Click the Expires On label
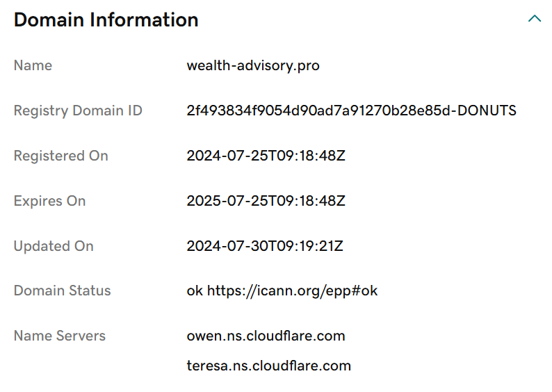The width and height of the screenshot is (552, 392). click(49, 201)
